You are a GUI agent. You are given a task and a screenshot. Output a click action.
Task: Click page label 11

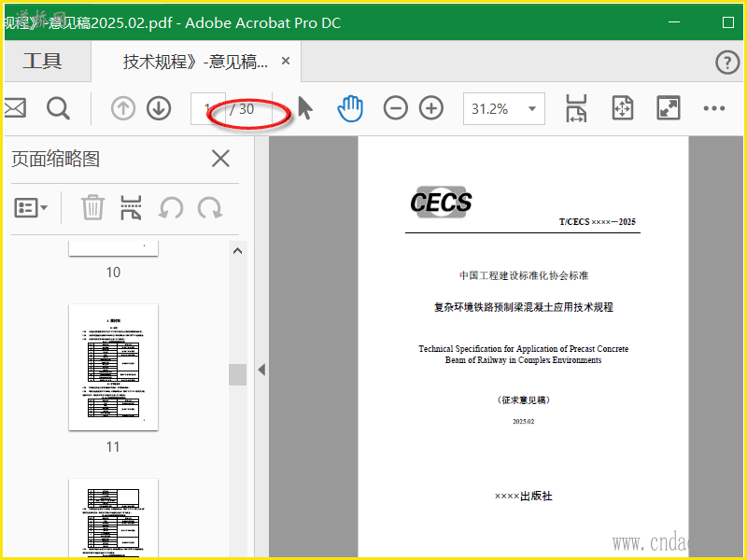pos(113,447)
